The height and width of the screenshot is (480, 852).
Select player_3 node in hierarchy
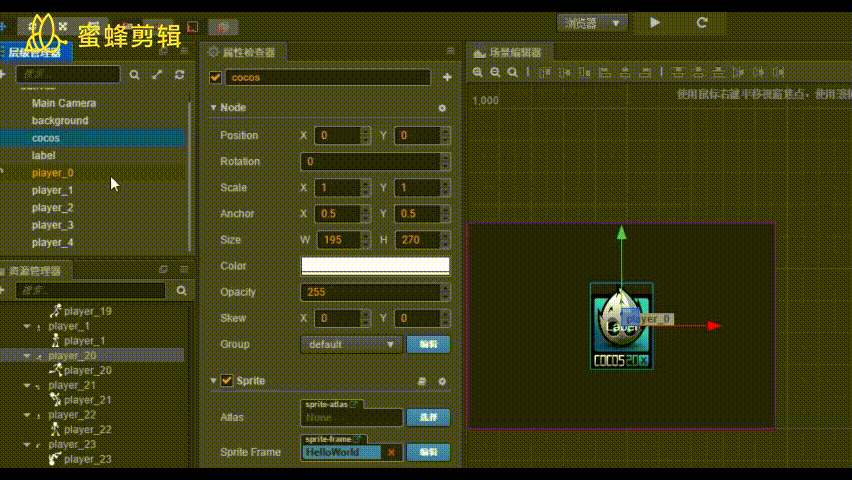click(52, 225)
